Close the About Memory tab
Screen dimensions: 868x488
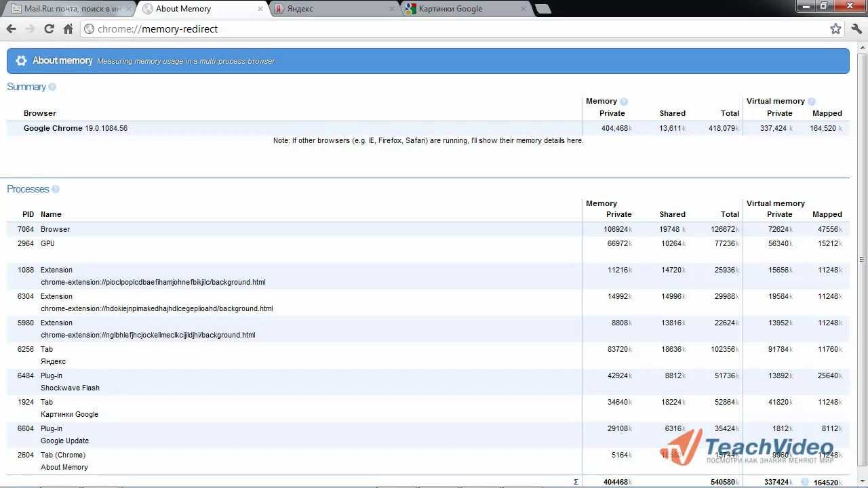pyautogui.click(x=260, y=9)
